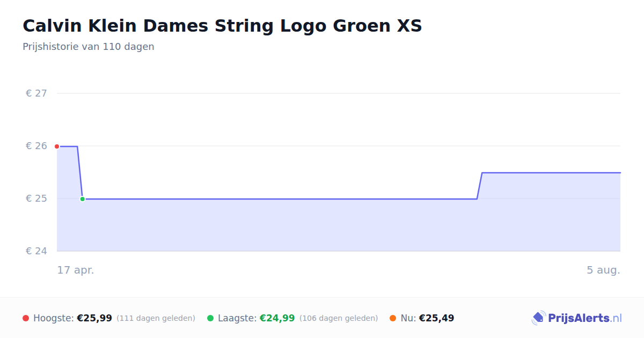Click the price line step up to €25,49
The width and height of the screenshot is (644, 338).
click(479, 186)
